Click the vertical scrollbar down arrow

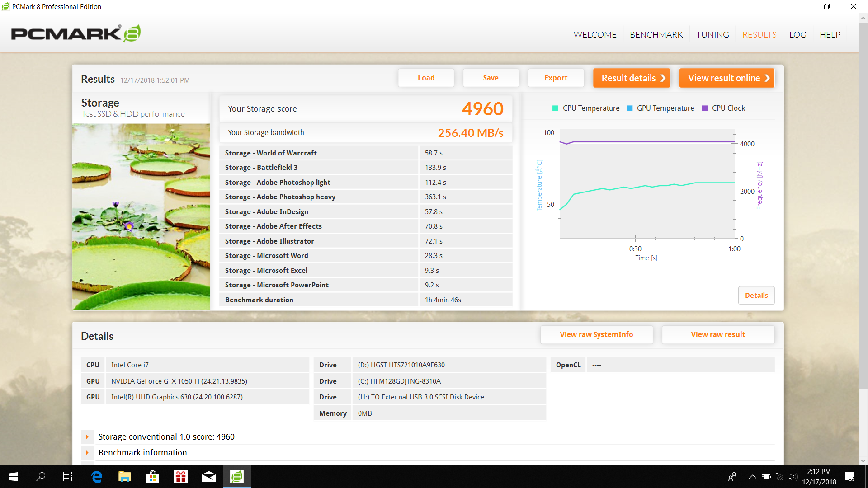click(863, 461)
